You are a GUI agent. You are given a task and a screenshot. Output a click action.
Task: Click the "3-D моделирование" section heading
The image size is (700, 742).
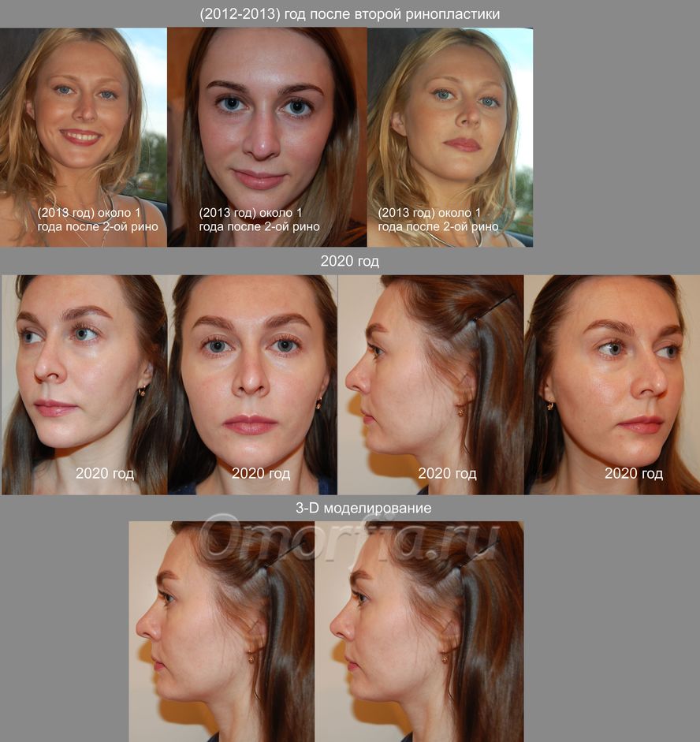(x=363, y=509)
